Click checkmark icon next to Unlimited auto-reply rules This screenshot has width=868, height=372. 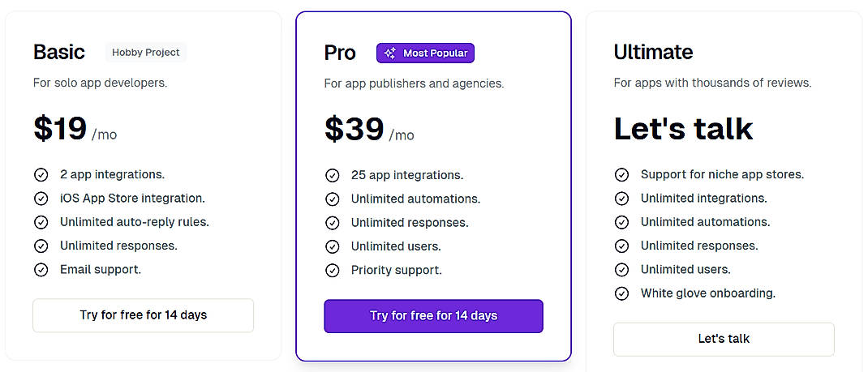pyautogui.click(x=41, y=222)
